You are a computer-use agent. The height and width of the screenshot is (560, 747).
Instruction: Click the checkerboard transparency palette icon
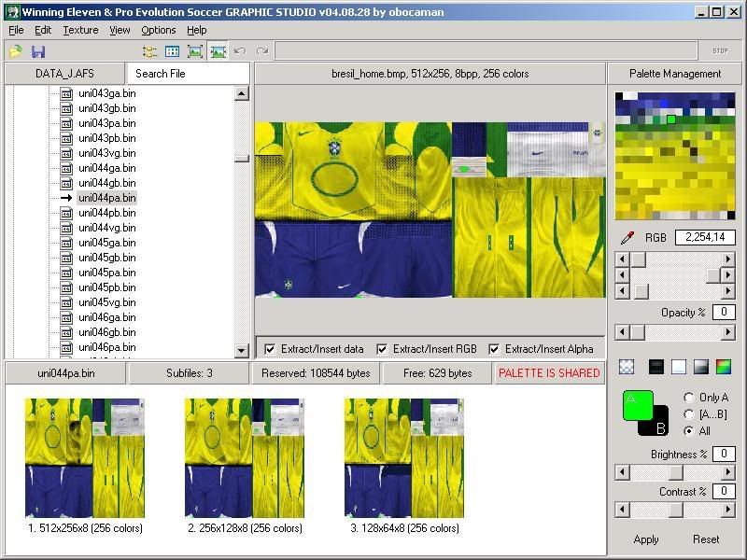tap(627, 366)
